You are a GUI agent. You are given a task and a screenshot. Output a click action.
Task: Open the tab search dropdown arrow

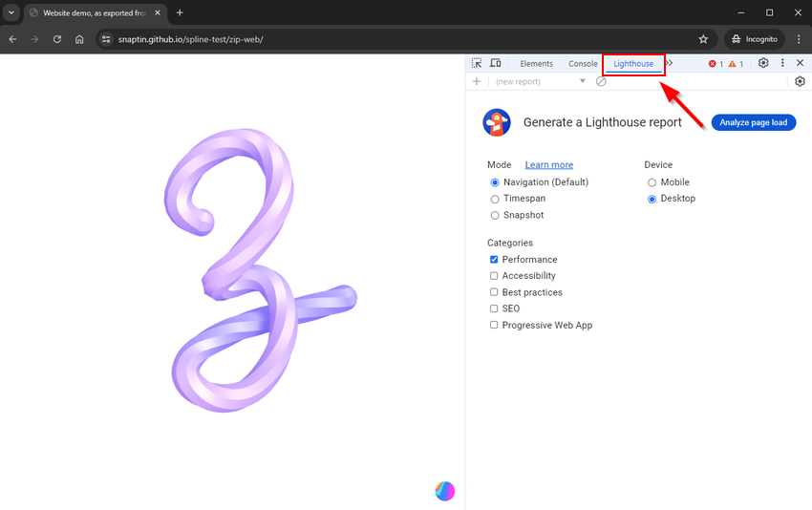point(11,12)
